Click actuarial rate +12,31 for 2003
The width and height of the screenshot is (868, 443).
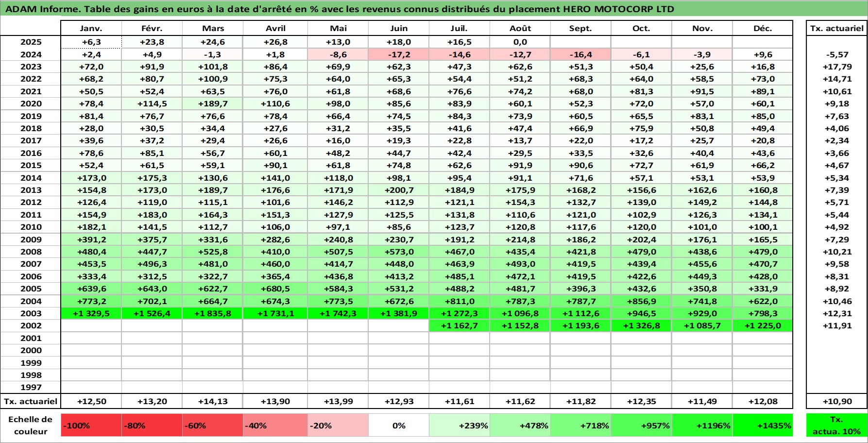836,313
